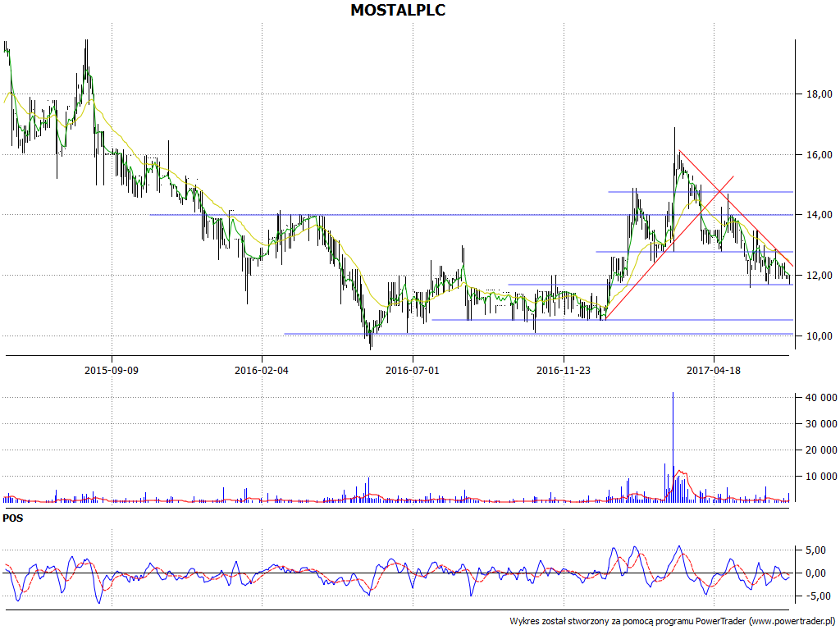Click the 12,00 price axis label
Viewport: 840px width, 630px height.
click(x=819, y=276)
